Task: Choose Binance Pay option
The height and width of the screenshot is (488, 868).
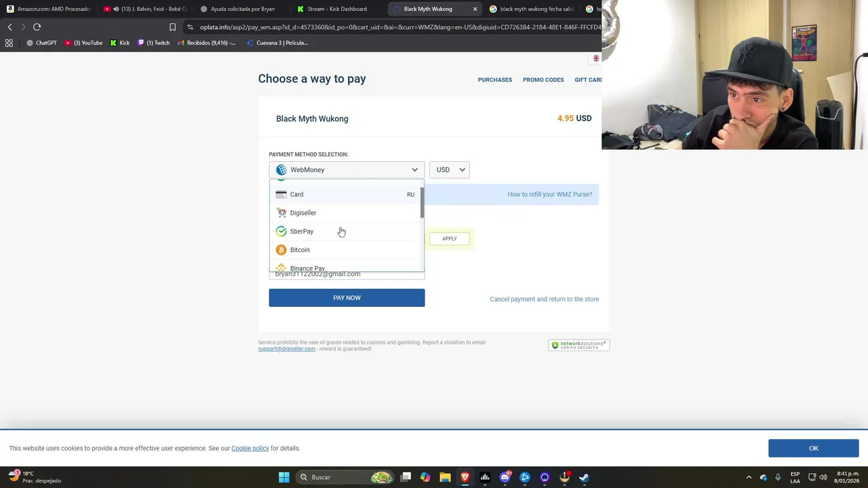Action: click(x=345, y=266)
